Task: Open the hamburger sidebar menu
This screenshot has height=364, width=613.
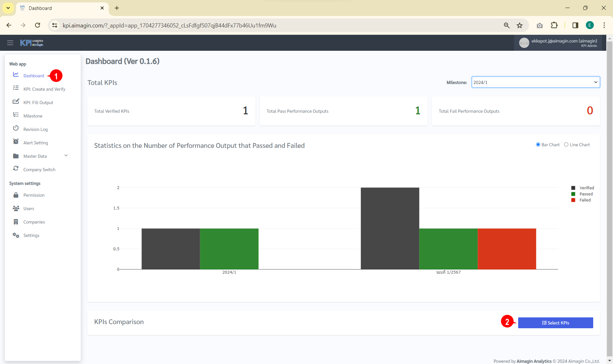Action: 10,43
